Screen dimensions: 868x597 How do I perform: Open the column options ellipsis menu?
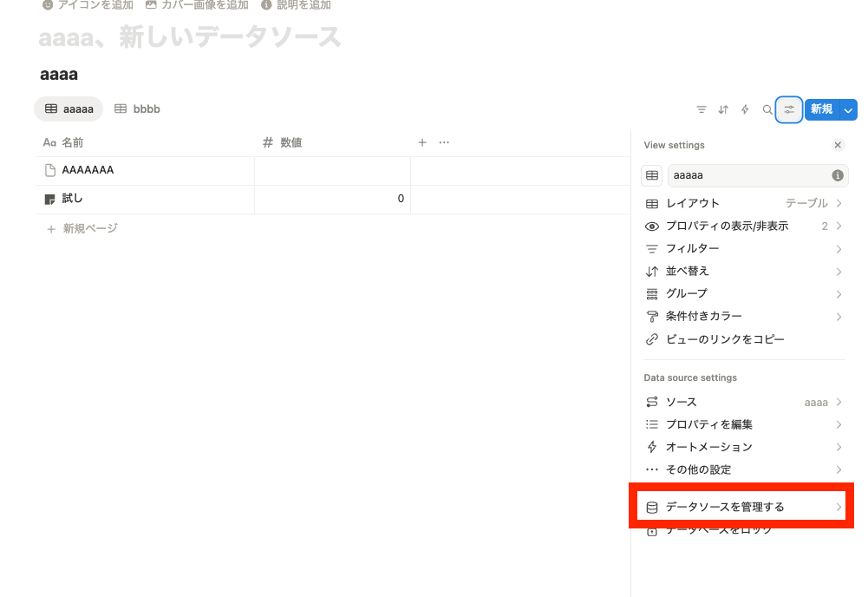pyautogui.click(x=444, y=142)
